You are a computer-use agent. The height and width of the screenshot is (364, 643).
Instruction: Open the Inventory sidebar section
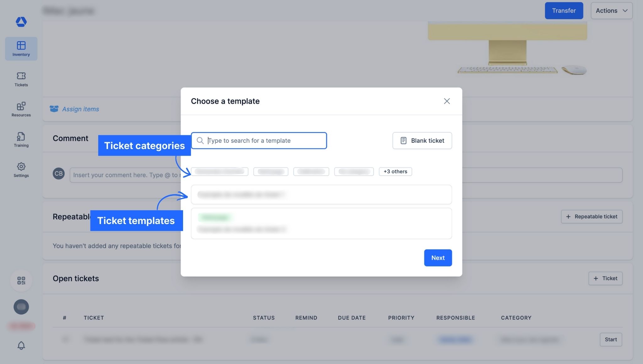(21, 49)
